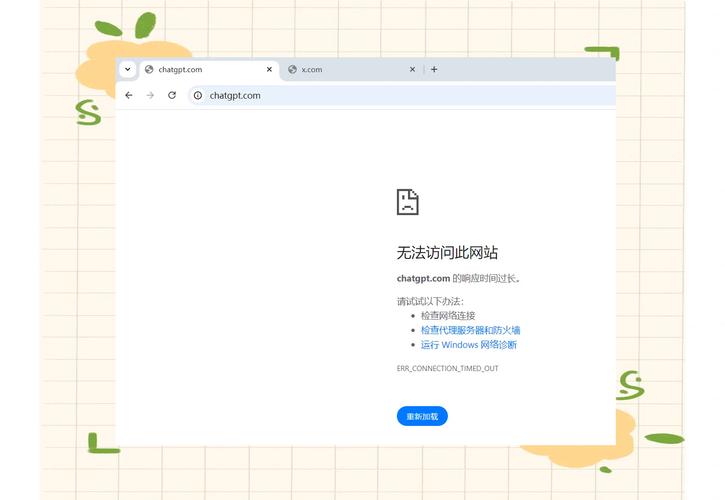
Task: Select the 无法访问此网站 heading
Action: click(447, 253)
